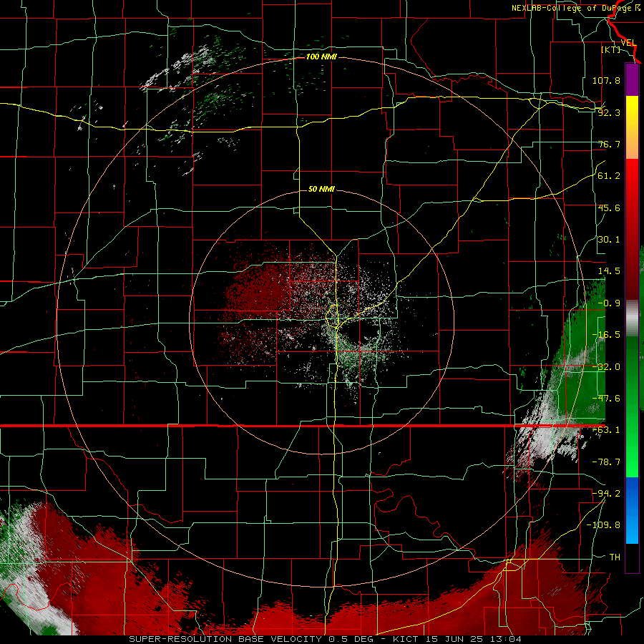Pick the dark TH segment of the color bar
Viewport: 644px width, 644px height.
(x=632, y=557)
